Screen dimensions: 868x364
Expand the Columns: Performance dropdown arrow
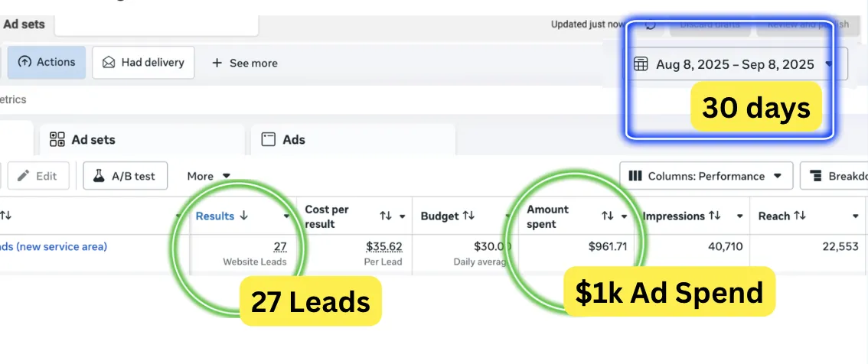pos(778,176)
